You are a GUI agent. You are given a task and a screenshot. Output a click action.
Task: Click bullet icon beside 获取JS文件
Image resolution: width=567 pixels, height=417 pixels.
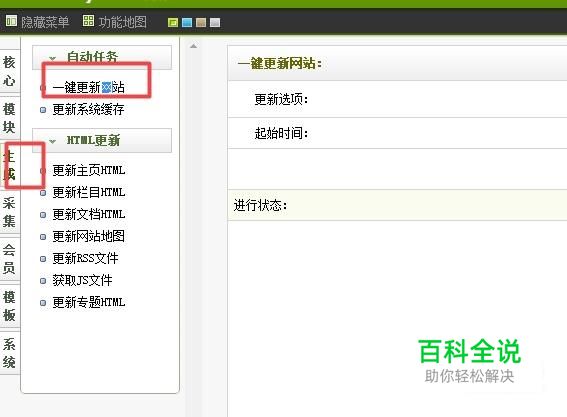pos(43,281)
